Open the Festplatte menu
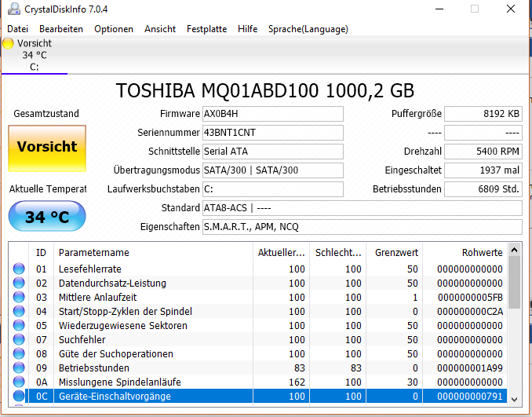This screenshot has height=417, width=532. [x=206, y=29]
